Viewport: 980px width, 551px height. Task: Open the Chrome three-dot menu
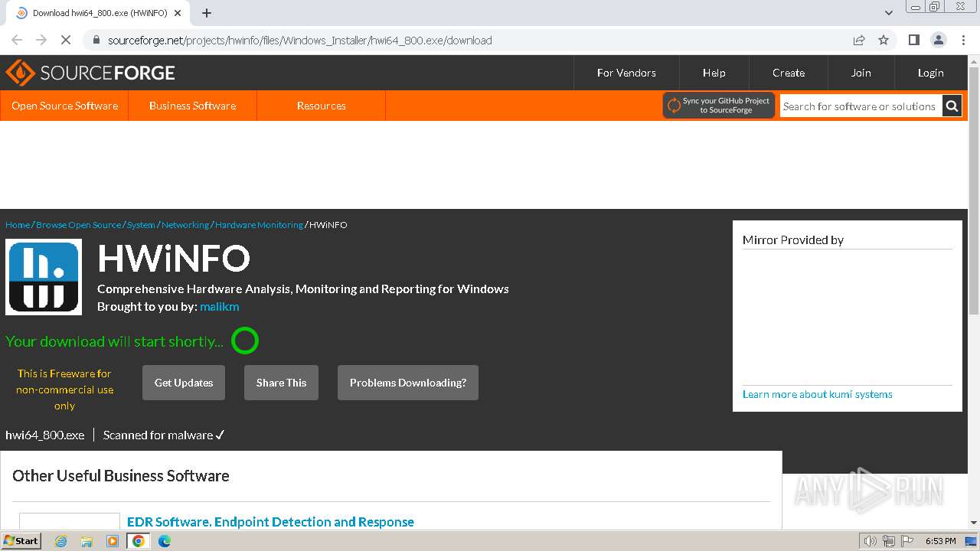pyautogui.click(x=963, y=40)
